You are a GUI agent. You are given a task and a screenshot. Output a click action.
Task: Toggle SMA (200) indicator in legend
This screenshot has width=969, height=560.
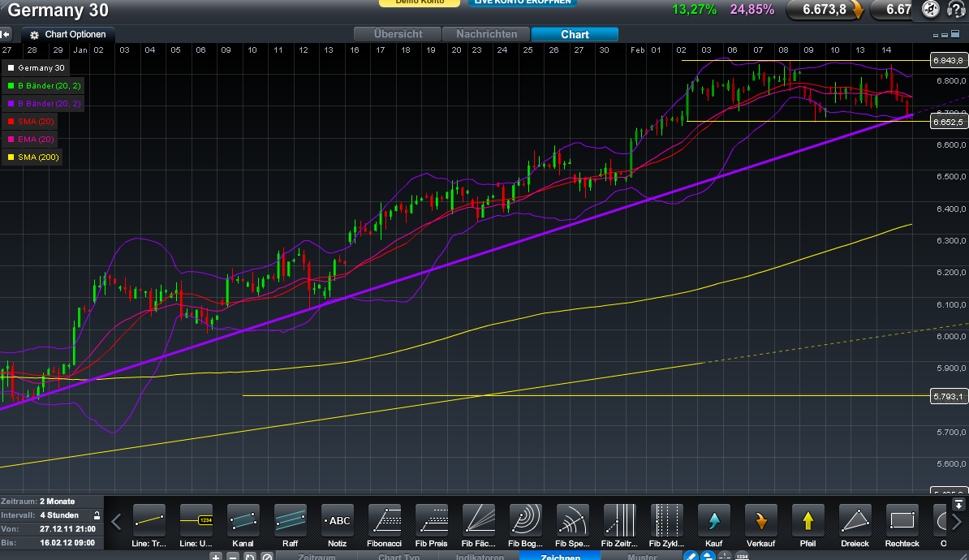pos(32,157)
